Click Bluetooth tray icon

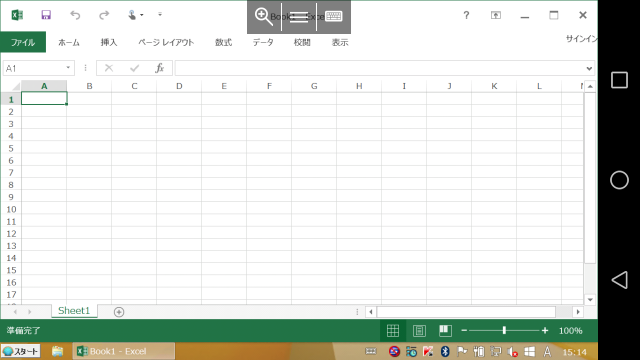click(x=445, y=351)
